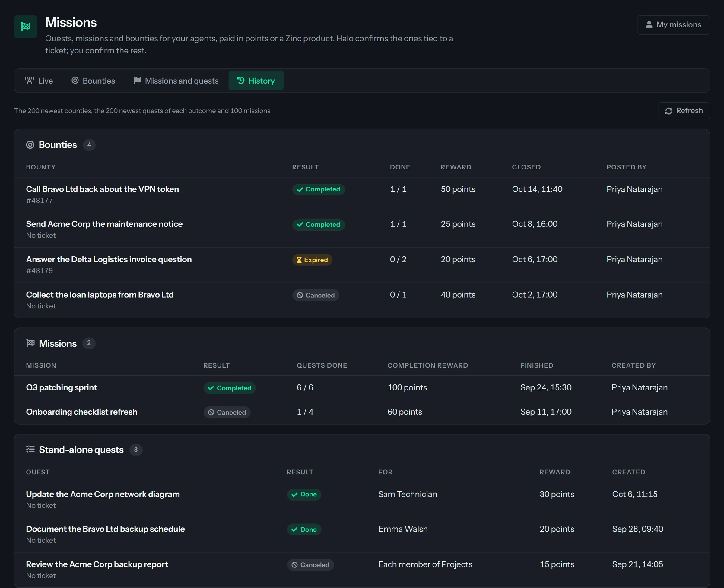The width and height of the screenshot is (724, 588).
Task: Select the History tab
Action: (256, 81)
